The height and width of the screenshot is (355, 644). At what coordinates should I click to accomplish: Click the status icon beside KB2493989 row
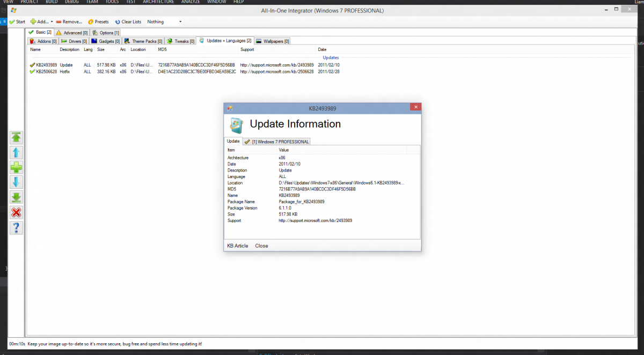pos(33,65)
